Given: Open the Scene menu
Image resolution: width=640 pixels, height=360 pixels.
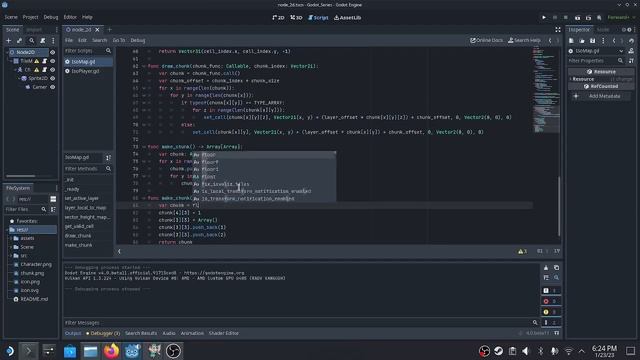Looking at the screenshot, I should click(x=11, y=17).
